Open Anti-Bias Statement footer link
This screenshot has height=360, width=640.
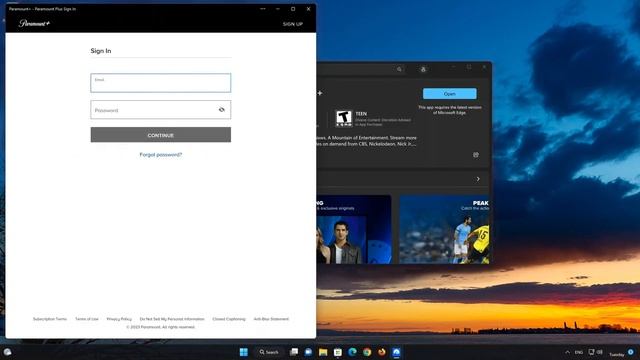click(271, 319)
